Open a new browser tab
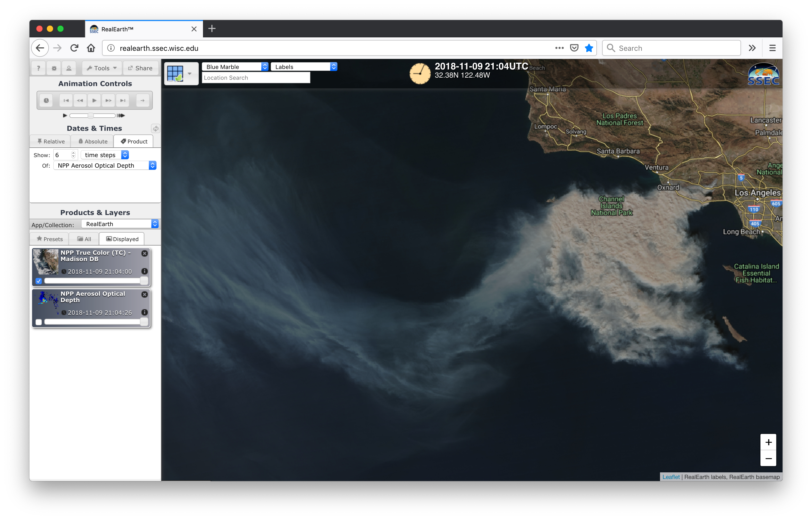This screenshot has width=812, height=520. 211,29
